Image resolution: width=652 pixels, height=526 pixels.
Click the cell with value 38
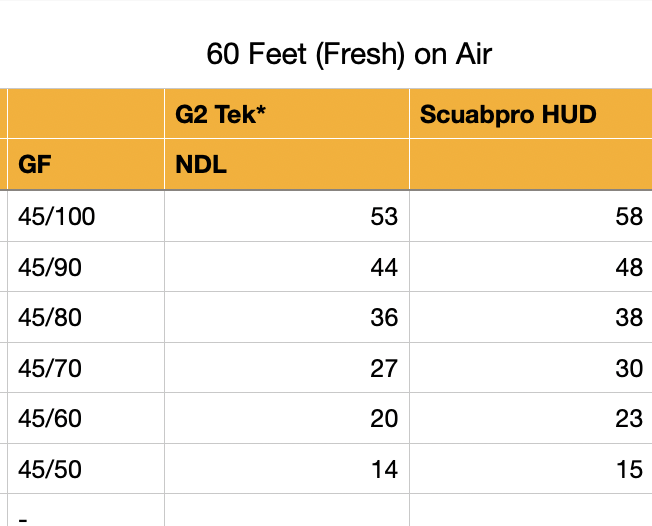(x=530, y=318)
